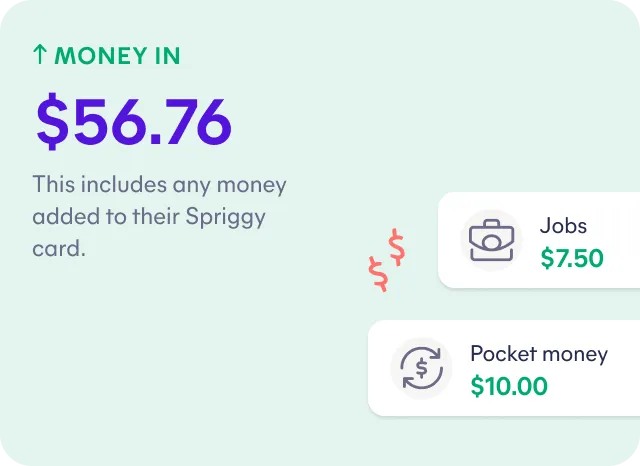
Task: Click the word "card." in the description
Action: pyautogui.click(x=59, y=247)
